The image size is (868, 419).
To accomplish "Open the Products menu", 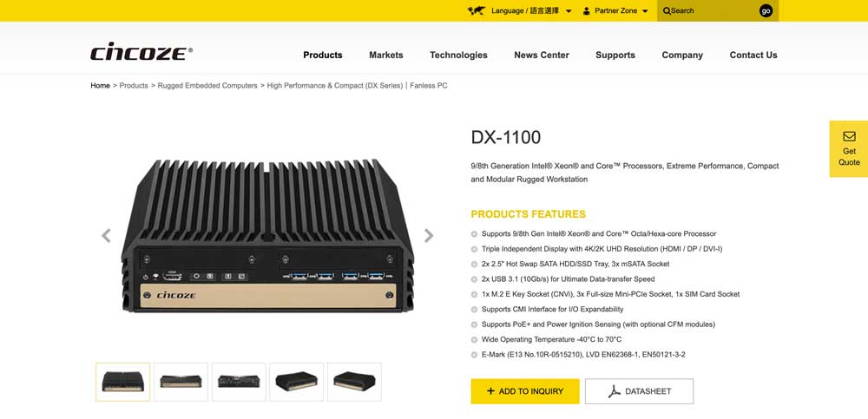I will pos(323,55).
